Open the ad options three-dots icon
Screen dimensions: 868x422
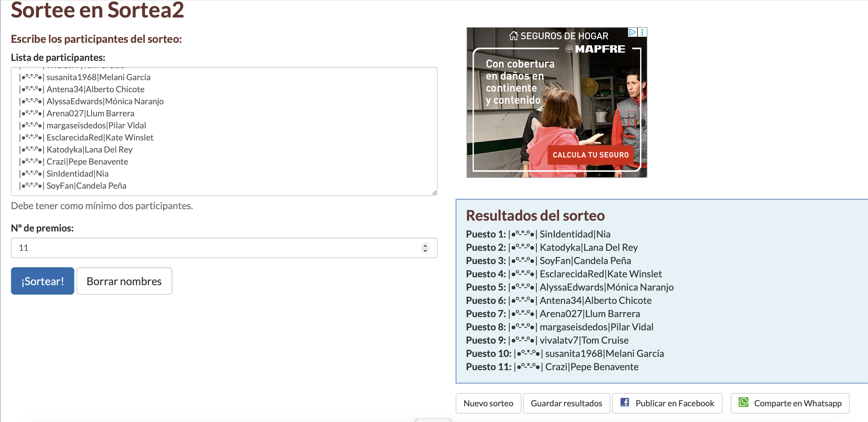tap(642, 32)
